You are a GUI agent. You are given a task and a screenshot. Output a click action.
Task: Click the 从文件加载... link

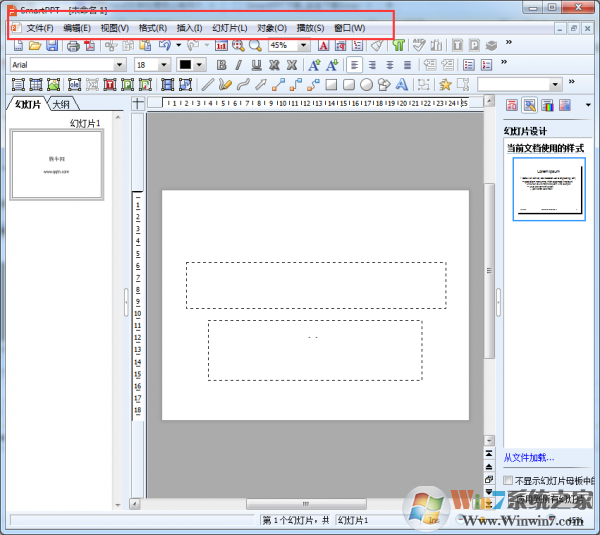pos(528,457)
